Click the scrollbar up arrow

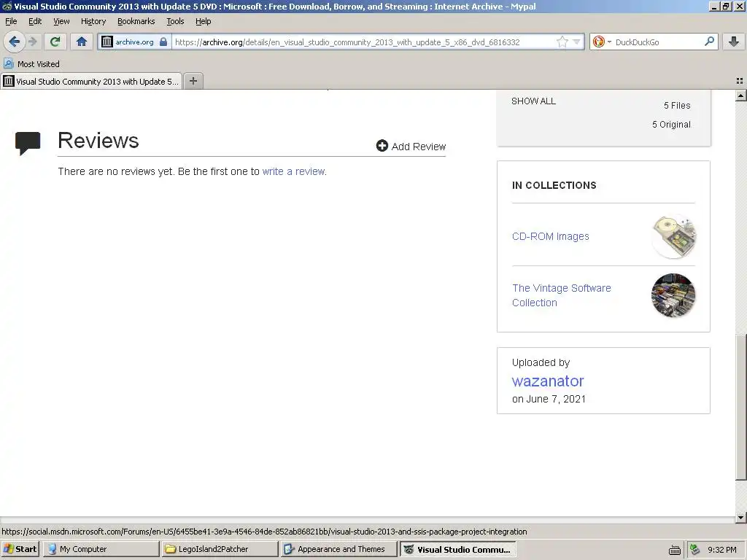click(x=740, y=96)
